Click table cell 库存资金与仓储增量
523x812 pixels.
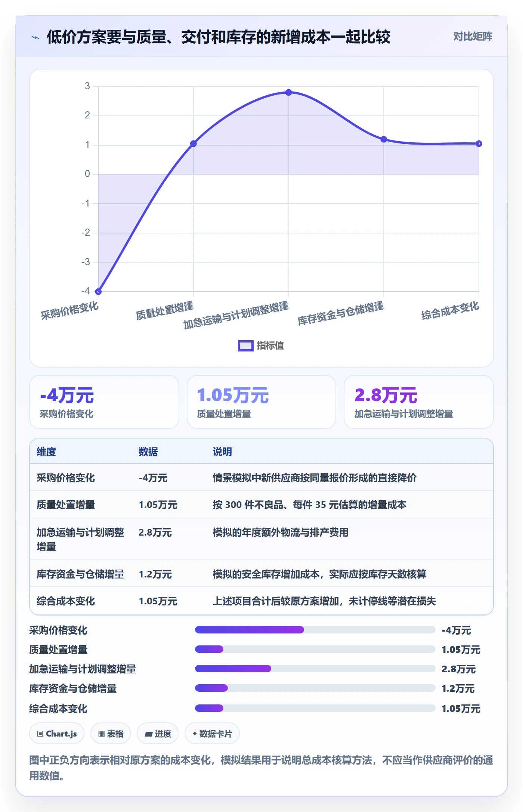pos(80,574)
